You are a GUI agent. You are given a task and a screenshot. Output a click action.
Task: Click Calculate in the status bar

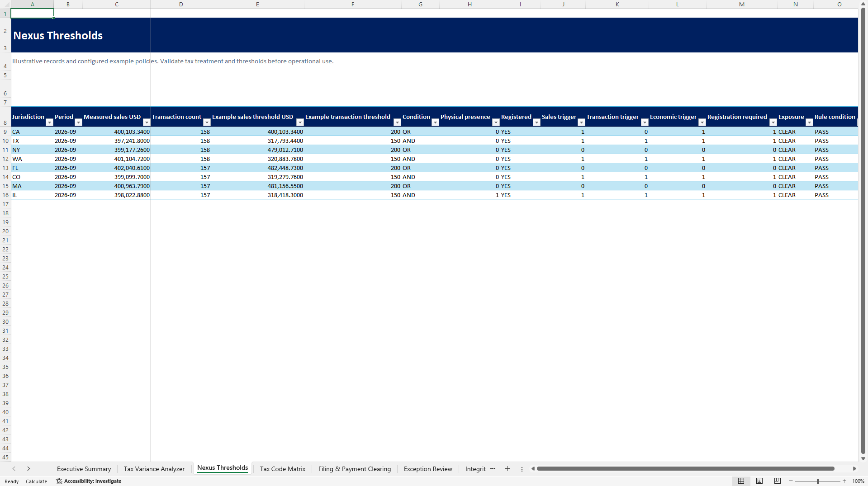[36, 481]
